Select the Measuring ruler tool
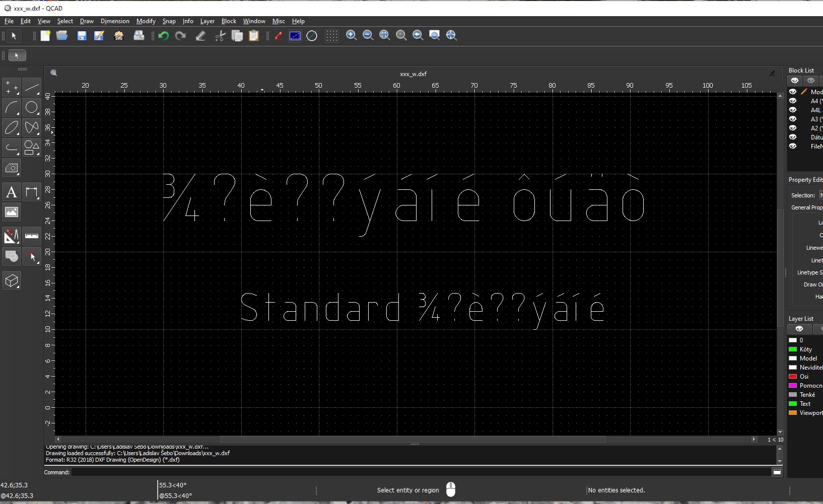Image resolution: width=823 pixels, height=504 pixels. tap(32, 236)
